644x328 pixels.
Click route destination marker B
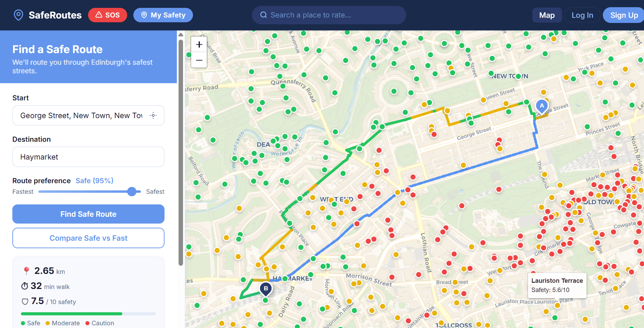tap(266, 289)
